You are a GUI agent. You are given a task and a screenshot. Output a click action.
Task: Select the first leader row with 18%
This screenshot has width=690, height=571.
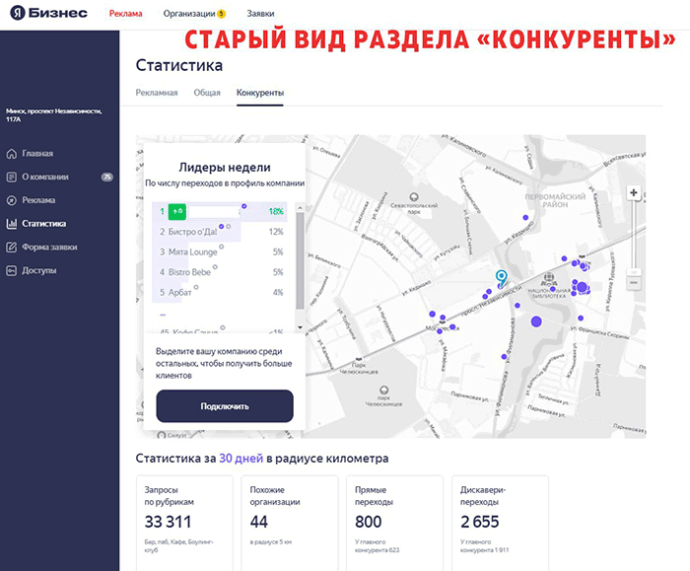[220, 211]
